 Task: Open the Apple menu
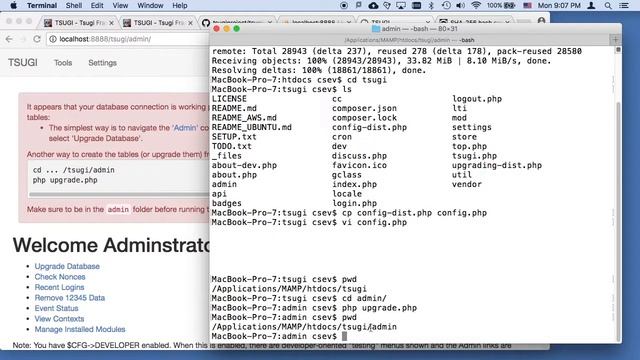coord(13,5)
